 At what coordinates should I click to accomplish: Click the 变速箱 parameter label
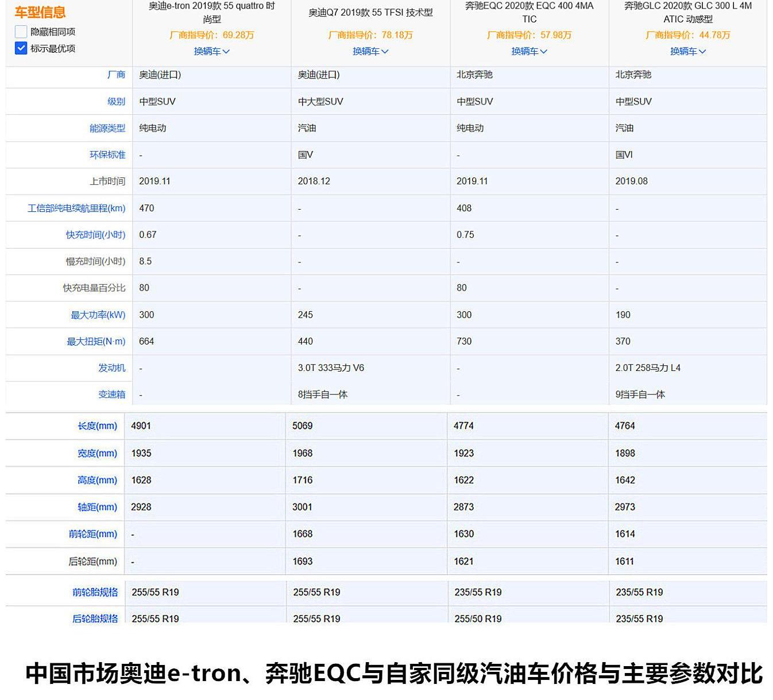111,395
